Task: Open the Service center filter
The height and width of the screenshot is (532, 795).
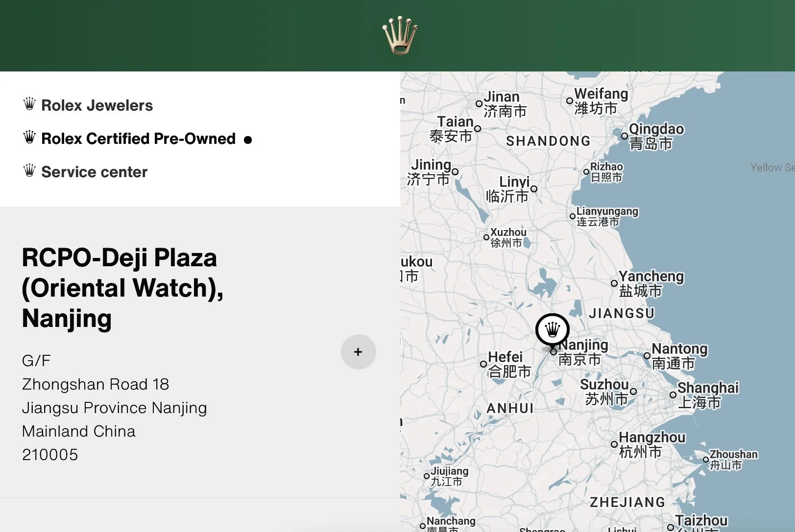Action: tap(94, 172)
